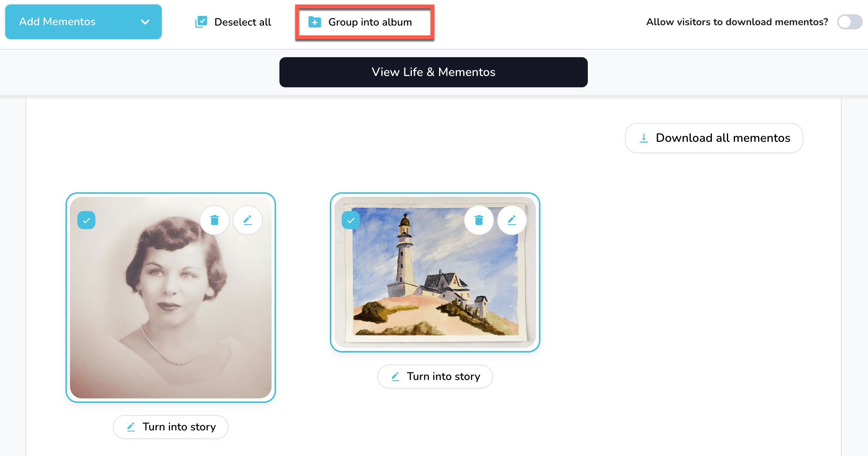Open View Life & Mementos
Screen dimensions: 868x456
coord(433,72)
